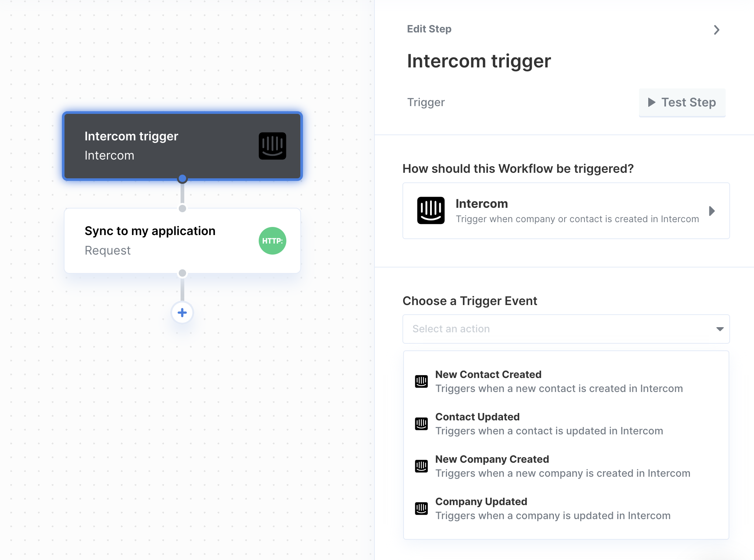Expand the Intercom trigger source arrow
Screen dimensions: 754x560
(x=712, y=211)
